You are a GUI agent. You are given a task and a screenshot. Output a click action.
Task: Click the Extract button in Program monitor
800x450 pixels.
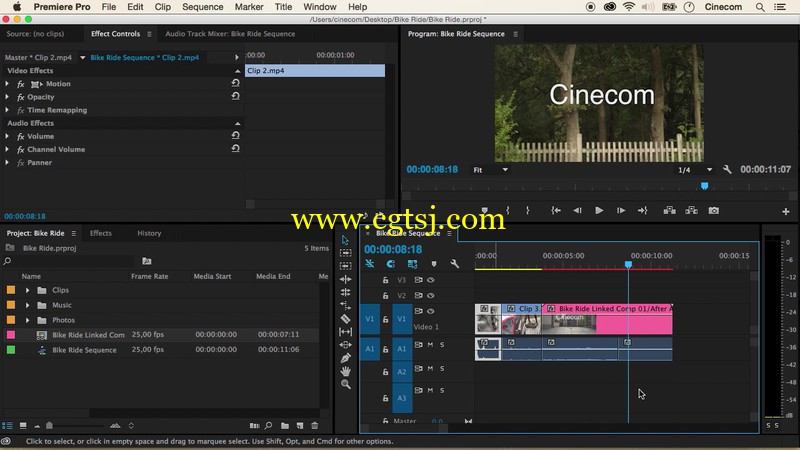pos(691,210)
